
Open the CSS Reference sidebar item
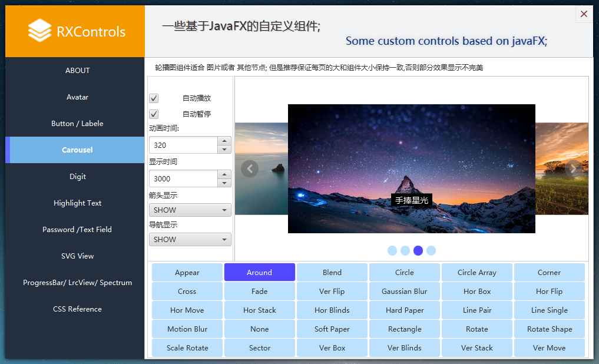77,309
